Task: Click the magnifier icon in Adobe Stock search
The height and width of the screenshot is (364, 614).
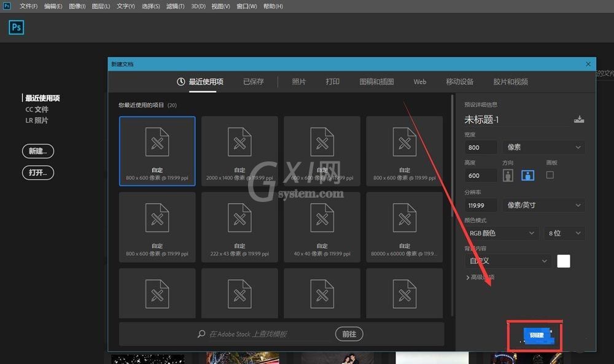Action: coord(201,334)
